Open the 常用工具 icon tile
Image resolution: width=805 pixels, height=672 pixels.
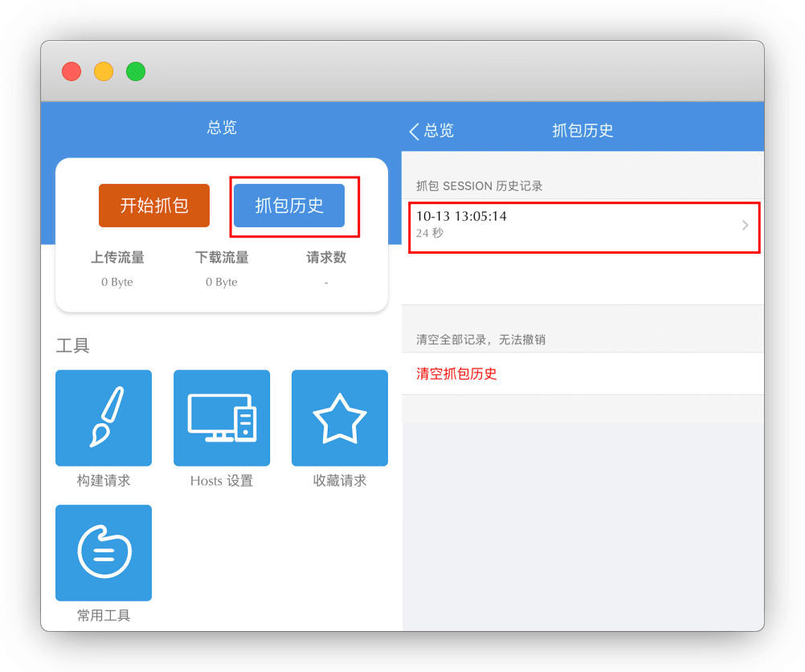click(x=103, y=552)
